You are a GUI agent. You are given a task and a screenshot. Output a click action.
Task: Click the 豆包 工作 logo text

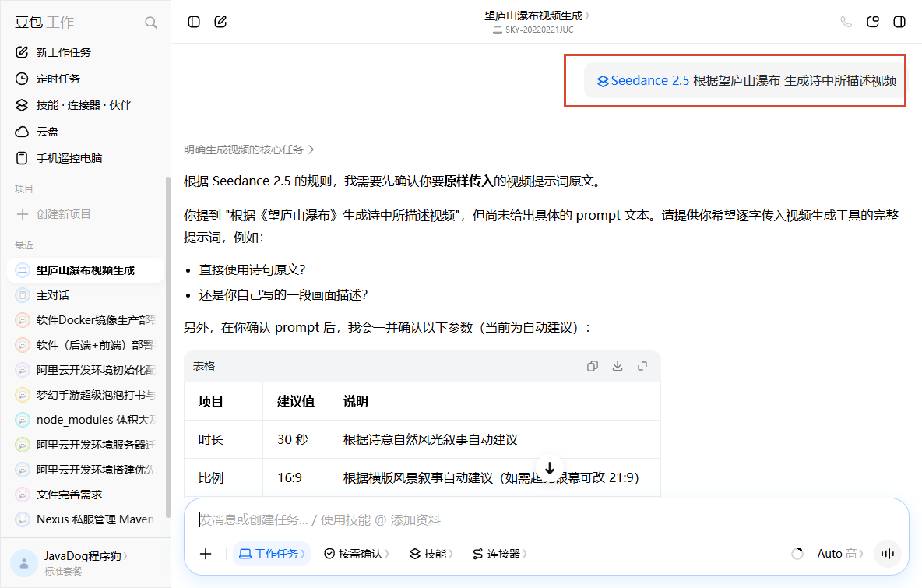[x=44, y=23]
